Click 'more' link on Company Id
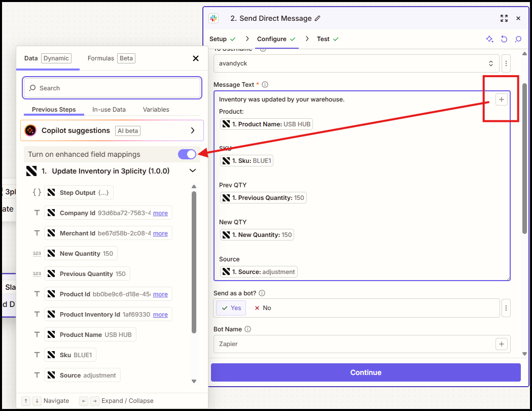Screen dimensions: 532x411 pos(160,213)
